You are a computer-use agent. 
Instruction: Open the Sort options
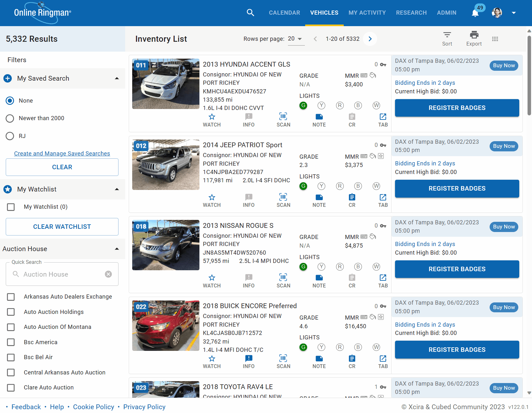click(x=447, y=39)
